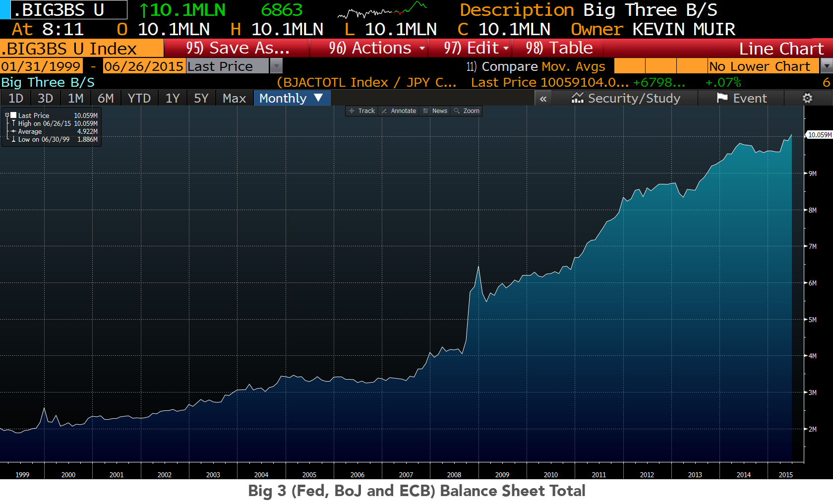Click the Event flag icon
Image resolution: width=833 pixels, height=504 pixels.
coord(722,98)
